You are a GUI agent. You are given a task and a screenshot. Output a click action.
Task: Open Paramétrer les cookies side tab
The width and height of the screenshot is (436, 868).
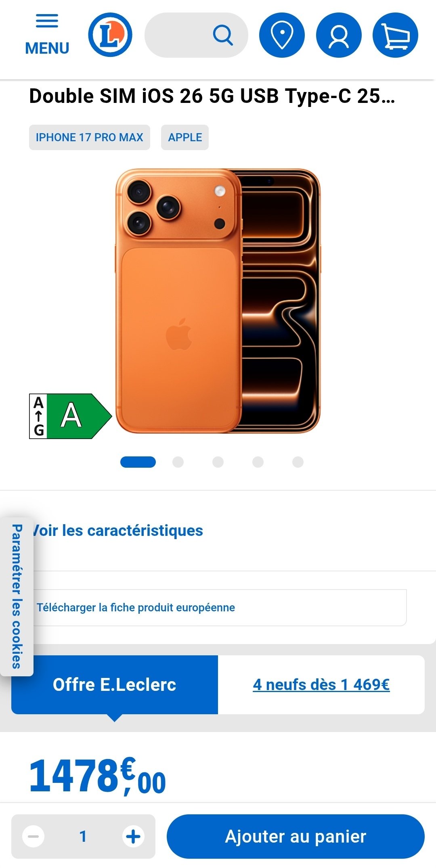click(x=17, y=596)
